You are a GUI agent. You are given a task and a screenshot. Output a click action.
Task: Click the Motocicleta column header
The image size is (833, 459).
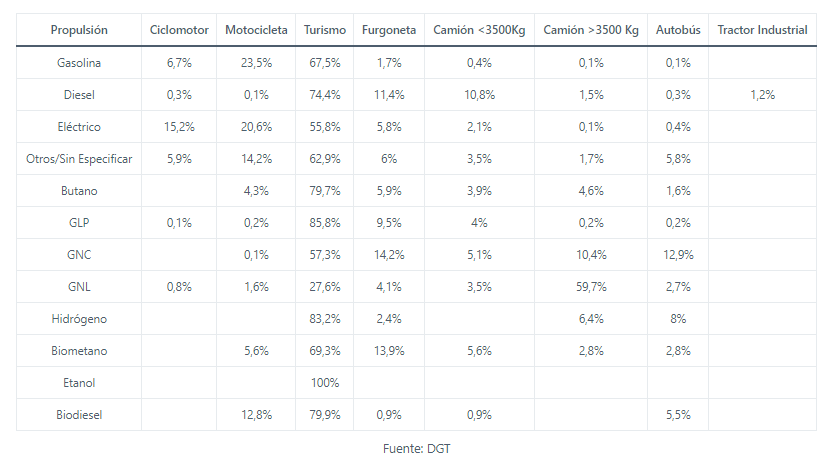tap(256, 30)
